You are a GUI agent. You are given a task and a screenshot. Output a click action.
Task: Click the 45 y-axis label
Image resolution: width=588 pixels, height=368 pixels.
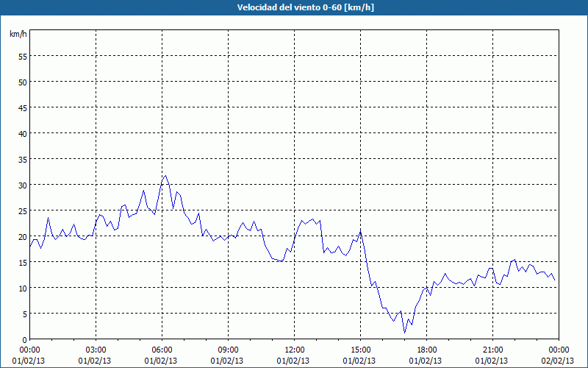point(23,107)
